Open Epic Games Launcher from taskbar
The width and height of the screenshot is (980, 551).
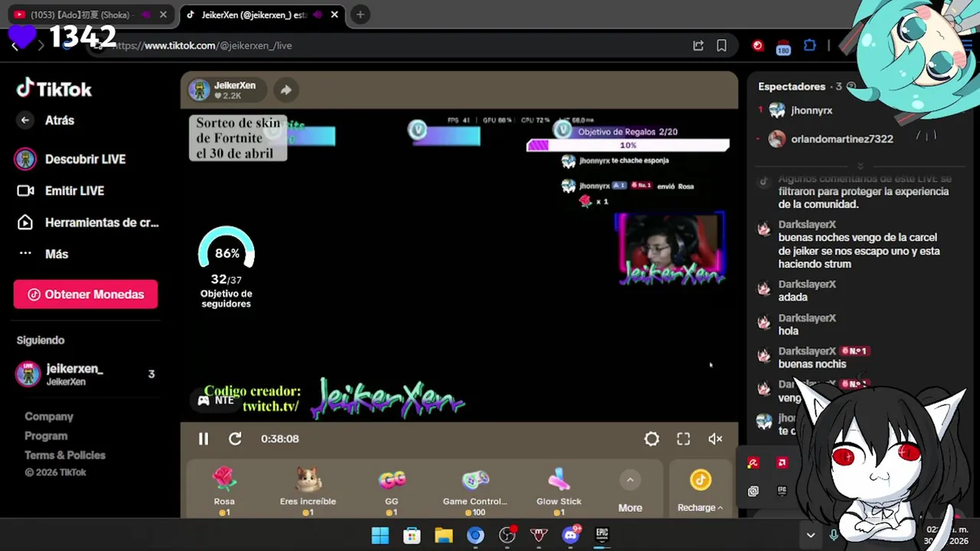603,535
